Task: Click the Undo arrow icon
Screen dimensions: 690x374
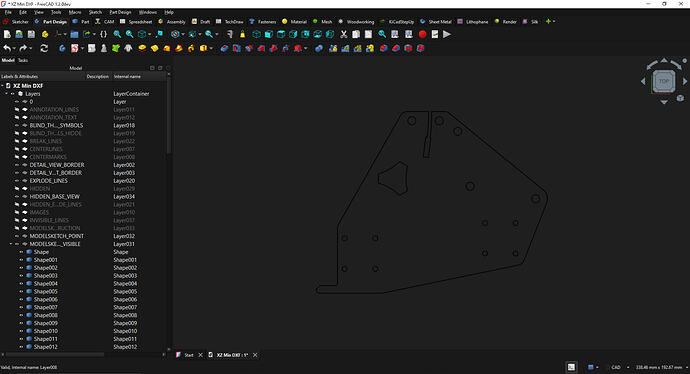Action: coord(7,48)
